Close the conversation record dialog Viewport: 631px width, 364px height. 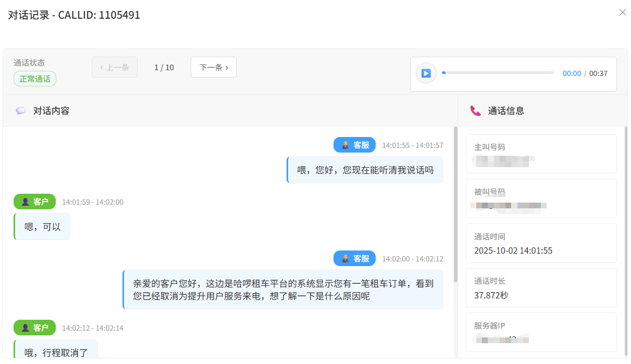click(623, 12)
